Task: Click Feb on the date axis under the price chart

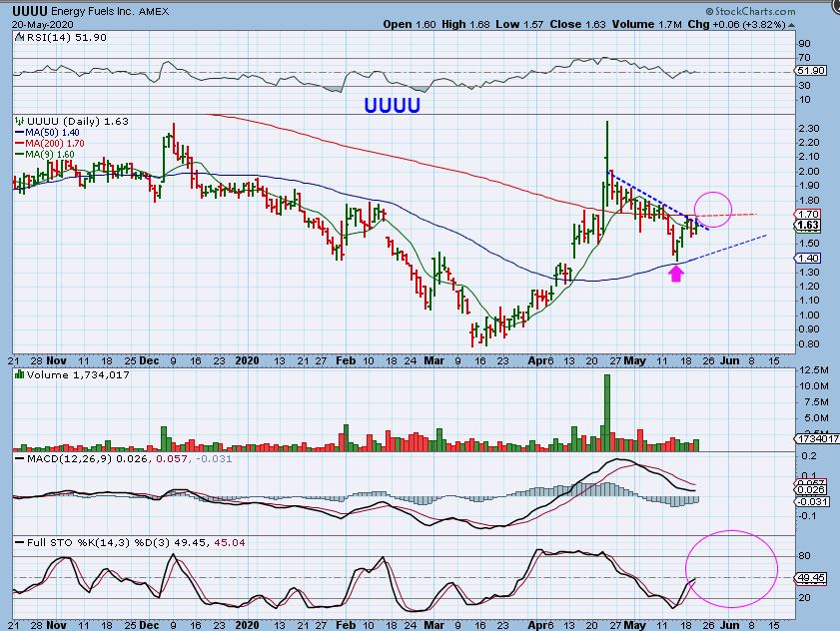Action: click(346, 360)
